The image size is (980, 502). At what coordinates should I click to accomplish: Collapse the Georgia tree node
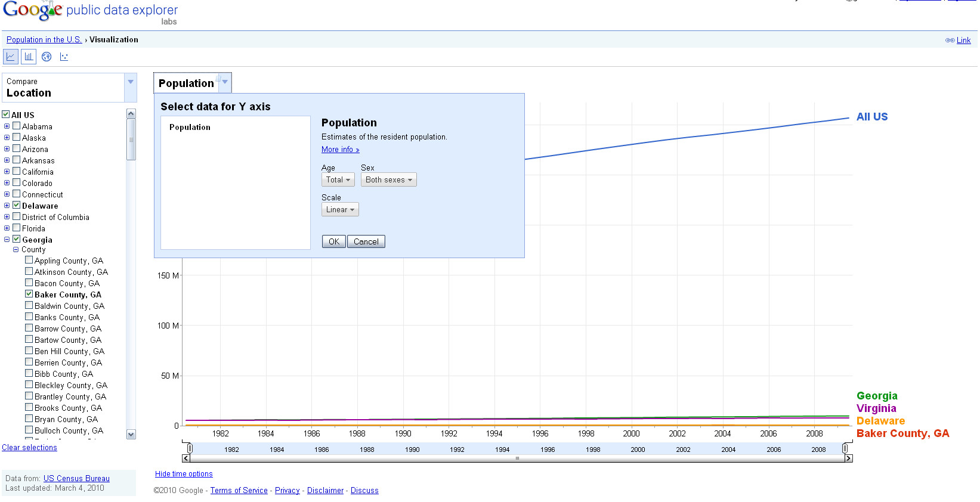(7, 240)
